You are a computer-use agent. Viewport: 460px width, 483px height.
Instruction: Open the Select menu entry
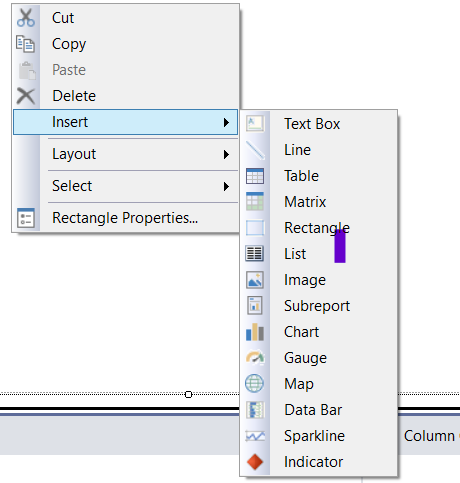point(126,186)
